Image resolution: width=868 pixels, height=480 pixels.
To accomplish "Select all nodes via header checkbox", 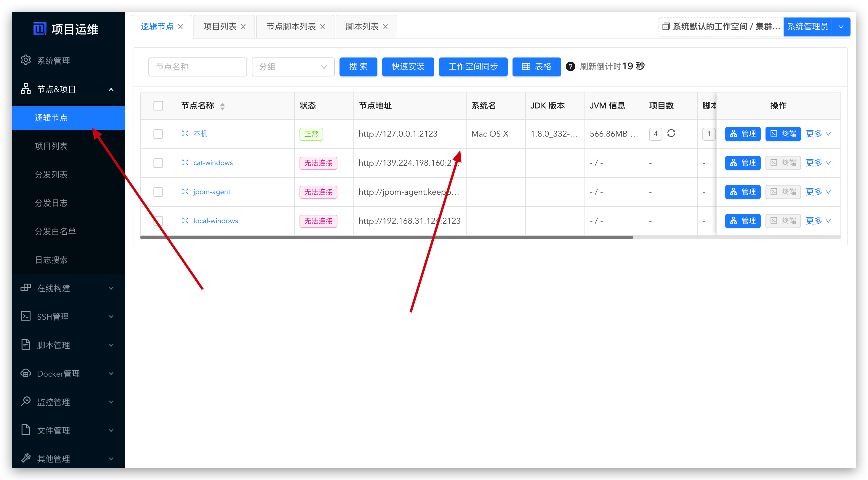I will (158, 106).
